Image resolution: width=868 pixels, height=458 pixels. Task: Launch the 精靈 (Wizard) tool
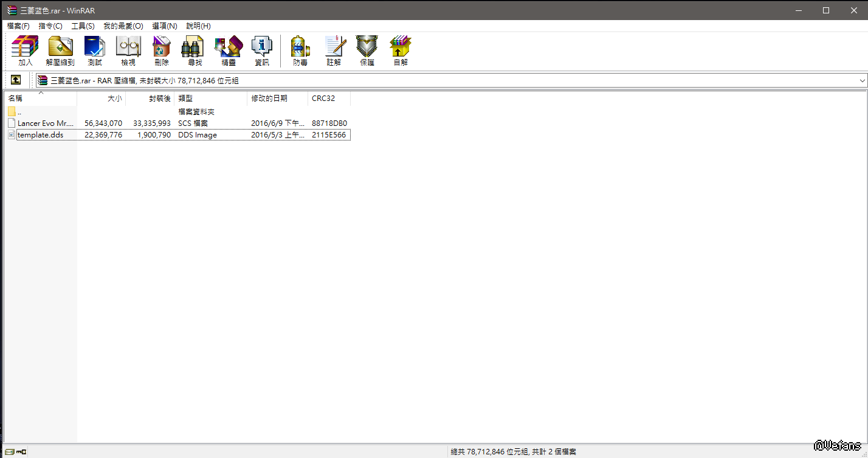[229, 50]
